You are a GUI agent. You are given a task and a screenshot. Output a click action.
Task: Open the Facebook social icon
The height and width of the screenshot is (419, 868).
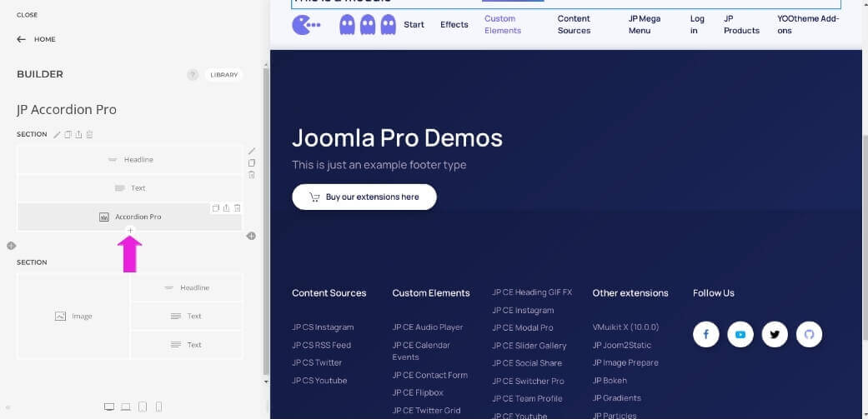pos(706,334)
